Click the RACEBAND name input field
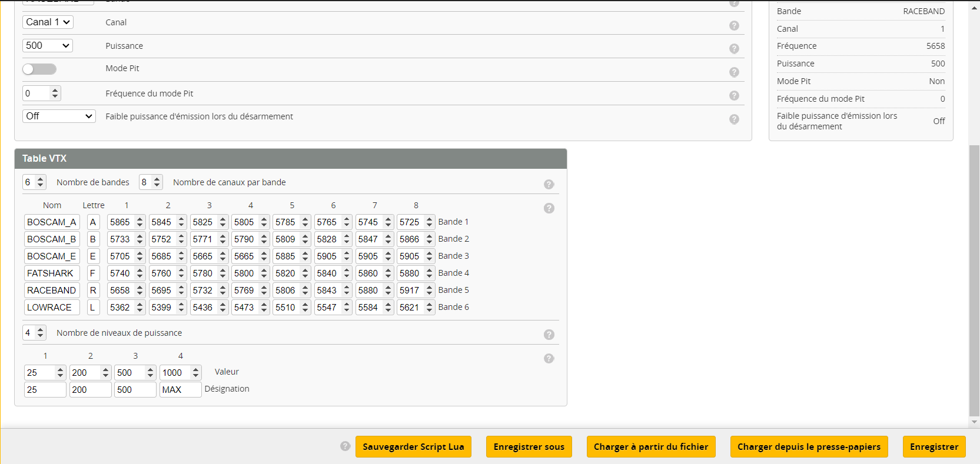 [52, 291]
